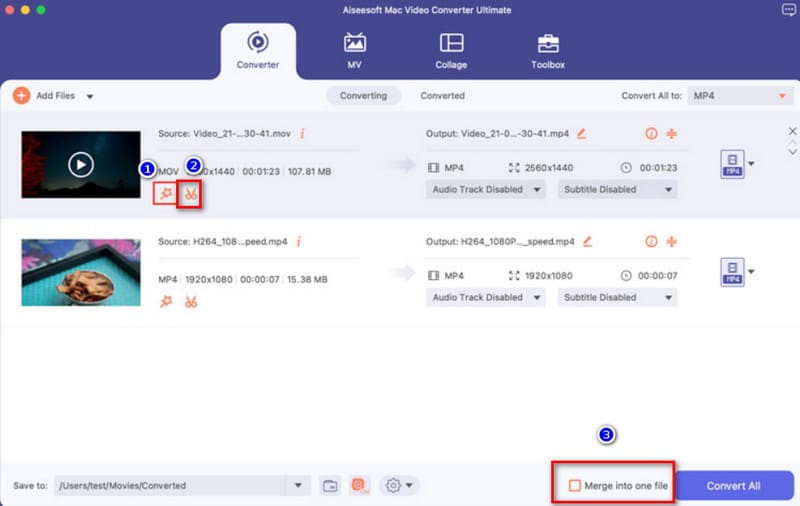The height and width of the screenshot is (506, 800).
Task: Rename output Video_21-0...-30-41.mp4 with pencil
Action: click(581, 134)
